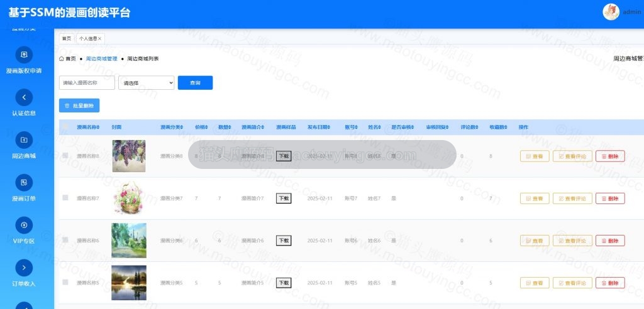Viewport: 644px width, 309px height.
Task: Check the row for 漫画名称6
Action: click(x=65, y=240)
